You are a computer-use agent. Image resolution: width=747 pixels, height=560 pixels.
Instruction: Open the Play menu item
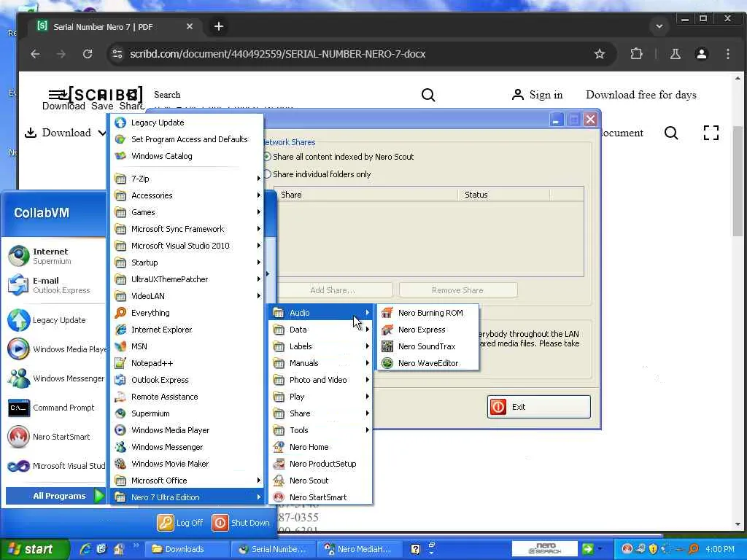(x=320, y=397)
